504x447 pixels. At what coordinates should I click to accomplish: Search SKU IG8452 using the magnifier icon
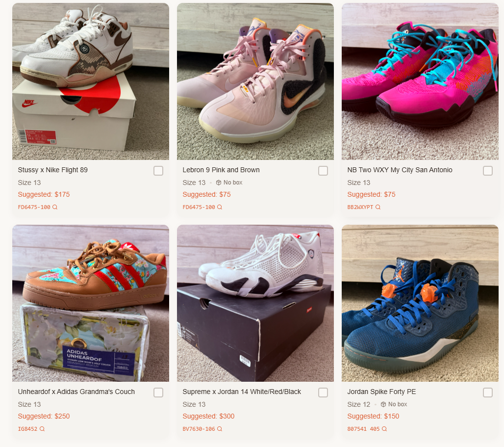[x=42, y=429]
